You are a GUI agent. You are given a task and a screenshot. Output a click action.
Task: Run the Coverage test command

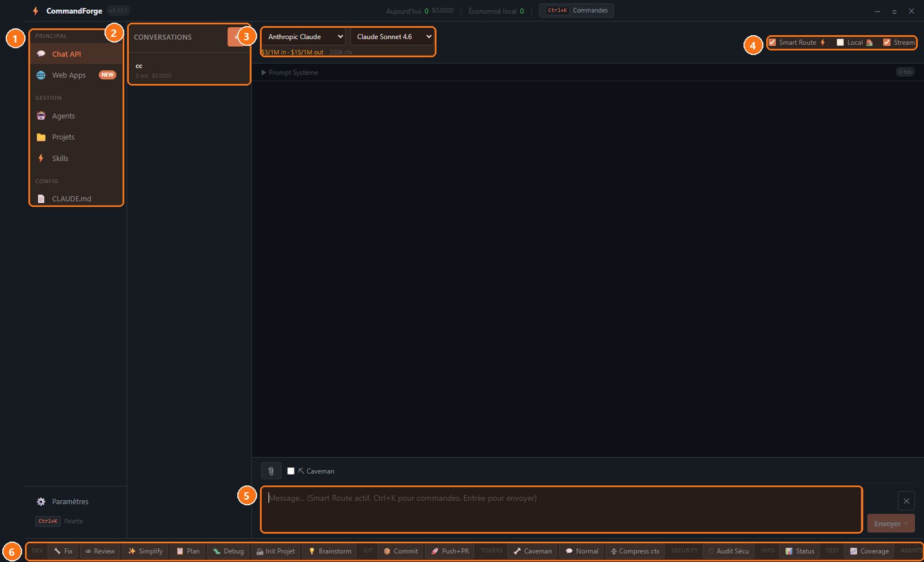[869, 551]
